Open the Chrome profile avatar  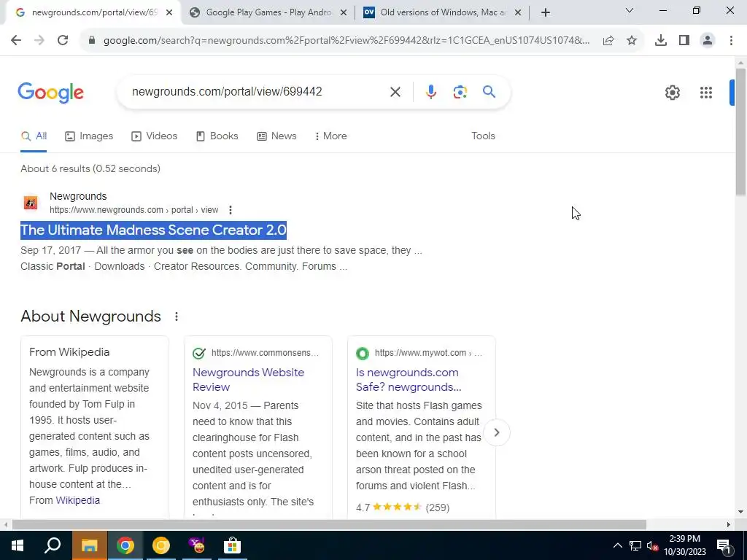(x=708, y=41)
